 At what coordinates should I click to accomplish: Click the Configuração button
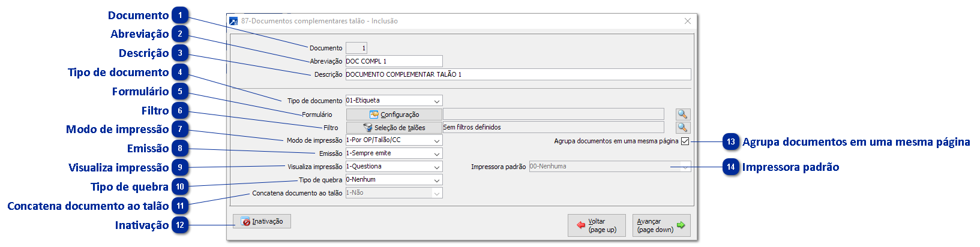point(394,114)
